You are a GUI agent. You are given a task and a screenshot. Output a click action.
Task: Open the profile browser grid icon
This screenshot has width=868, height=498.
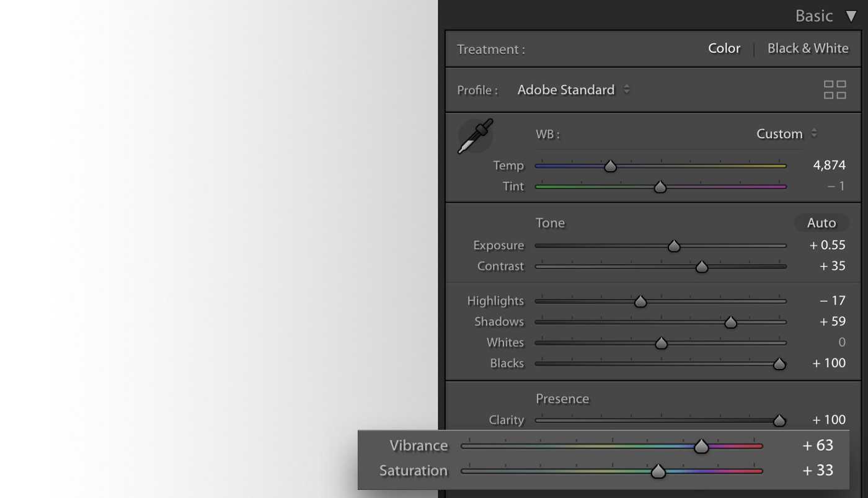[x=835, y=90]
